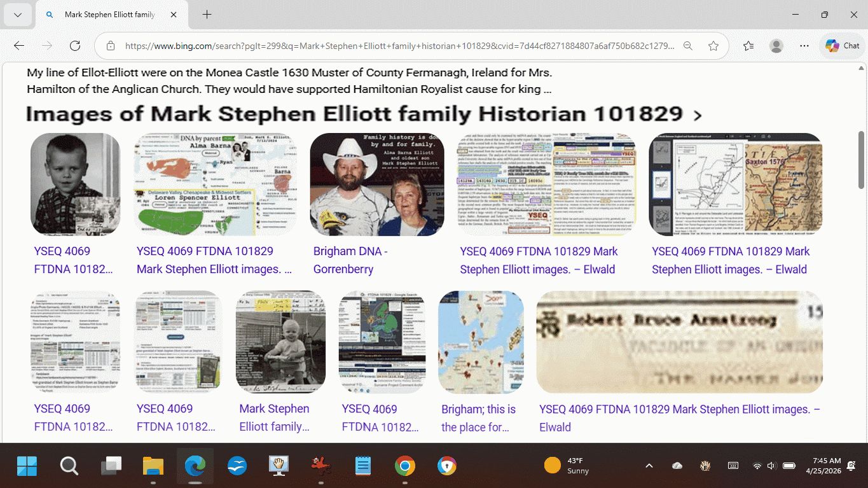868x488 pixels.
Task: Open Google Chrome from the taskbar
Action: click(404, 466)
